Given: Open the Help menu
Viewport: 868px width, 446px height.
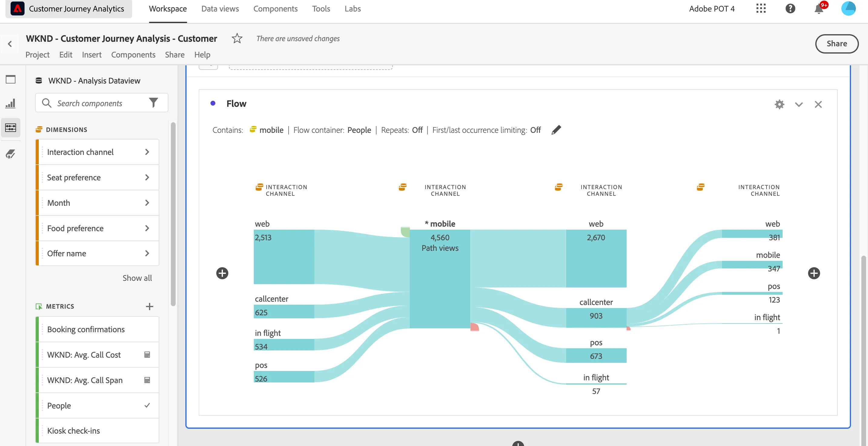Looking at the screenshot, I should [202, 54].
